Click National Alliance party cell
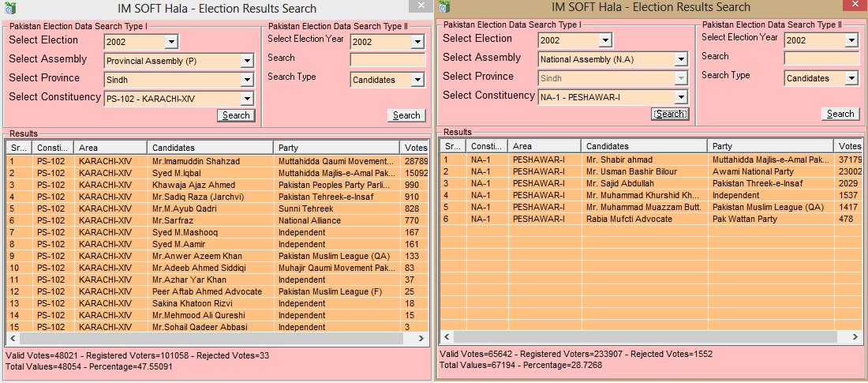The height and width of the screenshot is (383, 868). [337, 220]
